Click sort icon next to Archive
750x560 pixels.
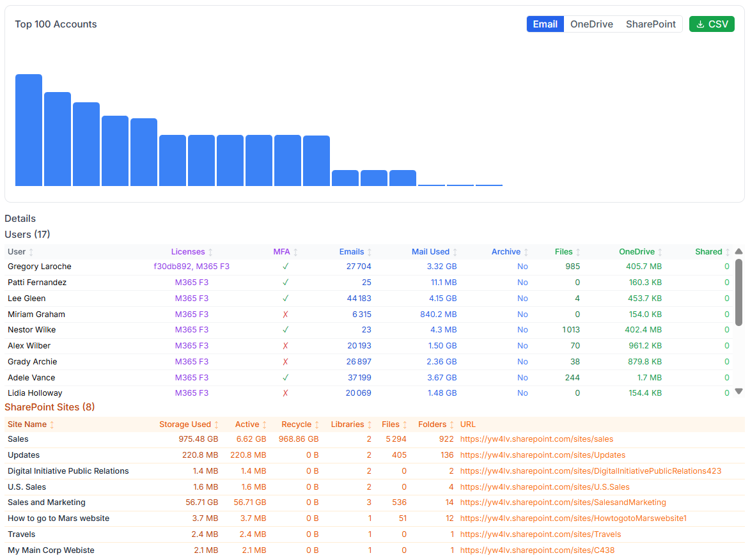click(x=526, y=253)
